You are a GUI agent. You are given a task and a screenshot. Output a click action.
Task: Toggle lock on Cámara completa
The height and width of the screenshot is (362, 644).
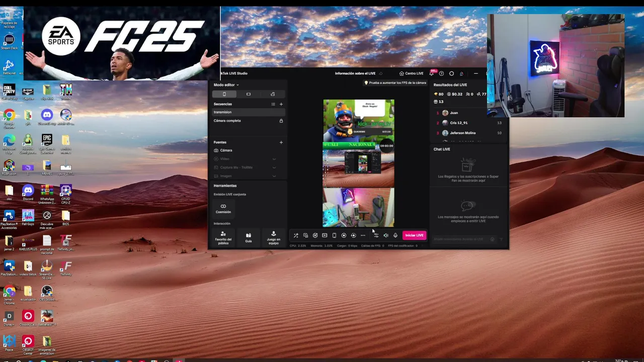point(281,121)
